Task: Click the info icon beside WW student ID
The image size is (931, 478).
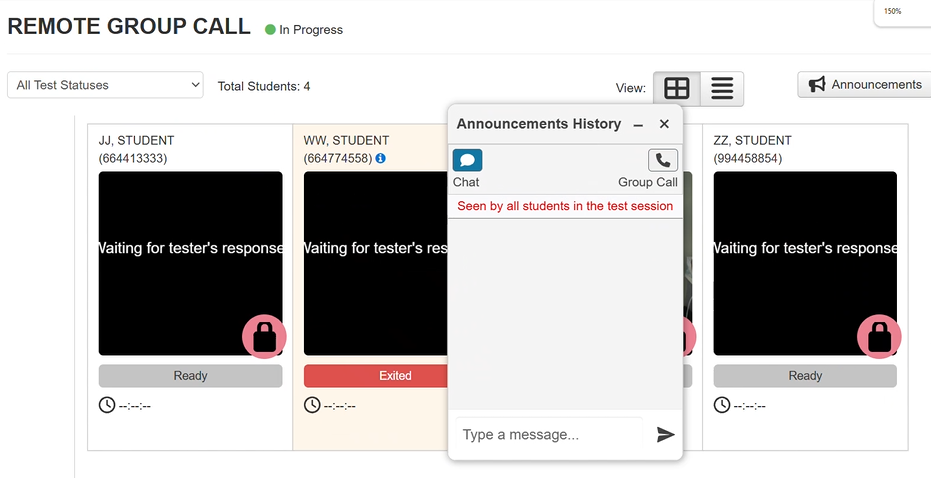Action: coord(381,158)
